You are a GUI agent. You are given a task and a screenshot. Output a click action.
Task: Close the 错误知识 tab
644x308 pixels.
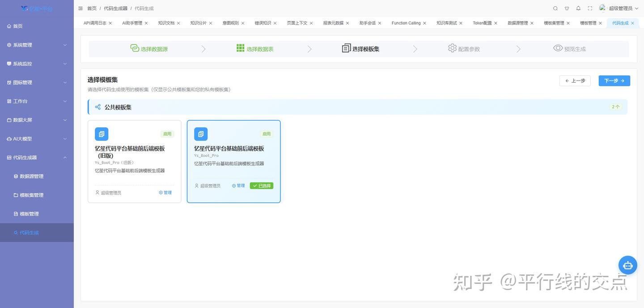(275, 23)
